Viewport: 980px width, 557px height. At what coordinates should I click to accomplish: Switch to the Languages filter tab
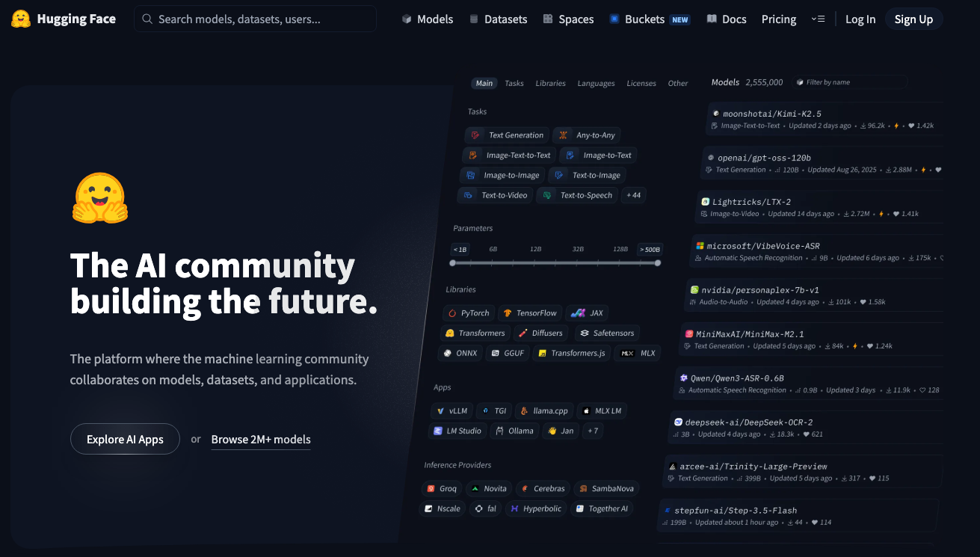point(596,83)
